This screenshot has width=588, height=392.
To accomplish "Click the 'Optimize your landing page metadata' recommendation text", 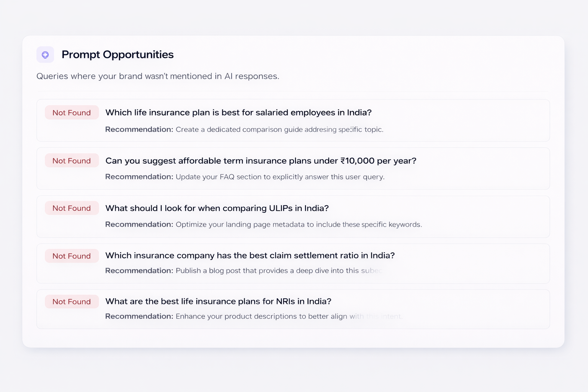I will (299, 224).
